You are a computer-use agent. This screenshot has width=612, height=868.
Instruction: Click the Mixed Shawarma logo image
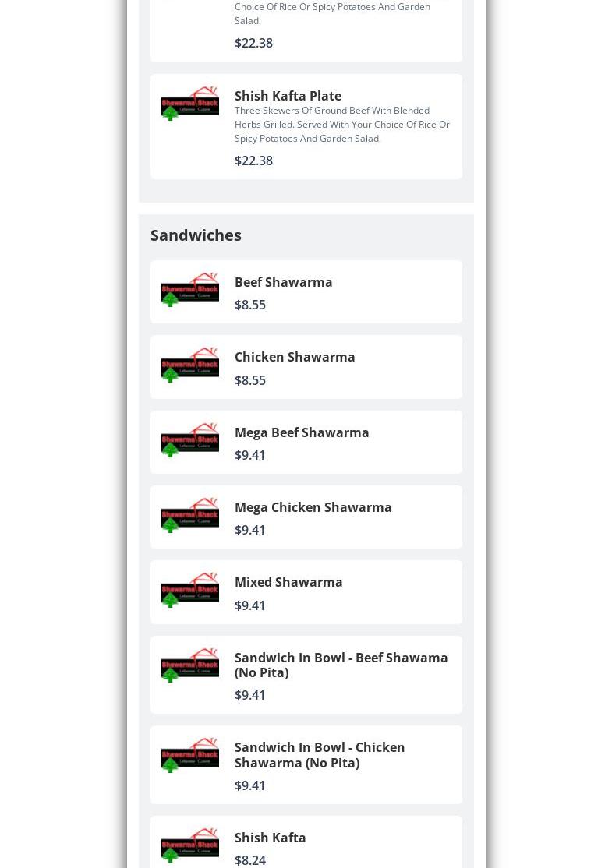click(189, 590)
